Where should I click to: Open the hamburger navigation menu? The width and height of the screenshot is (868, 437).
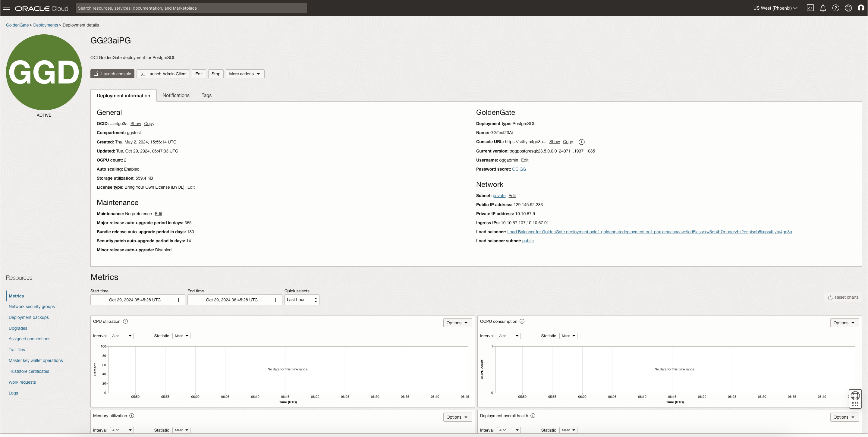6,8
